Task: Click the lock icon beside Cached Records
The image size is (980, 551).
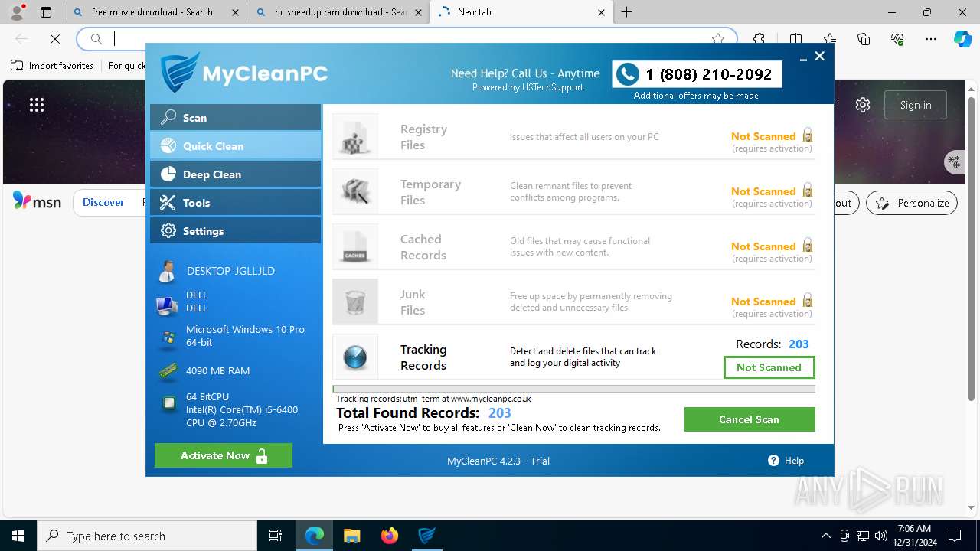Action: [x=807, y=246]
